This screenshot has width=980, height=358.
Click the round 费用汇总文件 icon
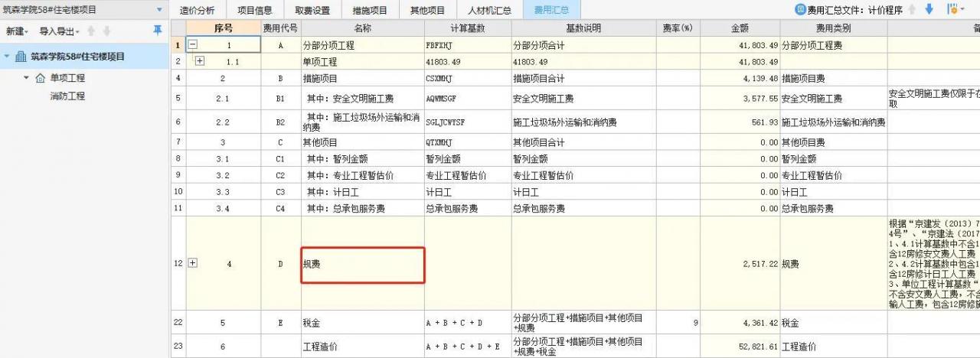(x=801, y=10)
